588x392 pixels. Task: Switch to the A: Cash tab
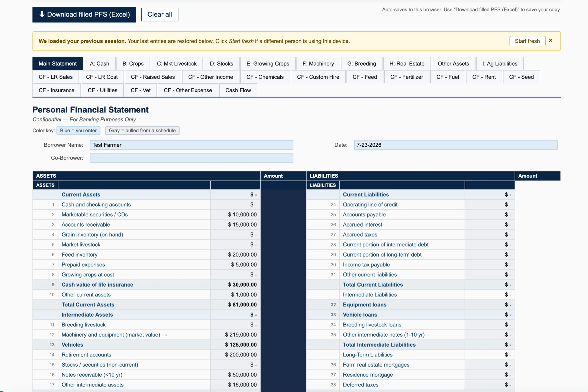coord(99,63)
